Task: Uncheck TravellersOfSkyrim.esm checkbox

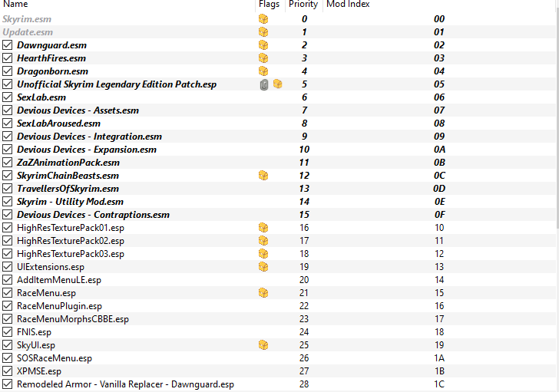Action: click(7, 189)
